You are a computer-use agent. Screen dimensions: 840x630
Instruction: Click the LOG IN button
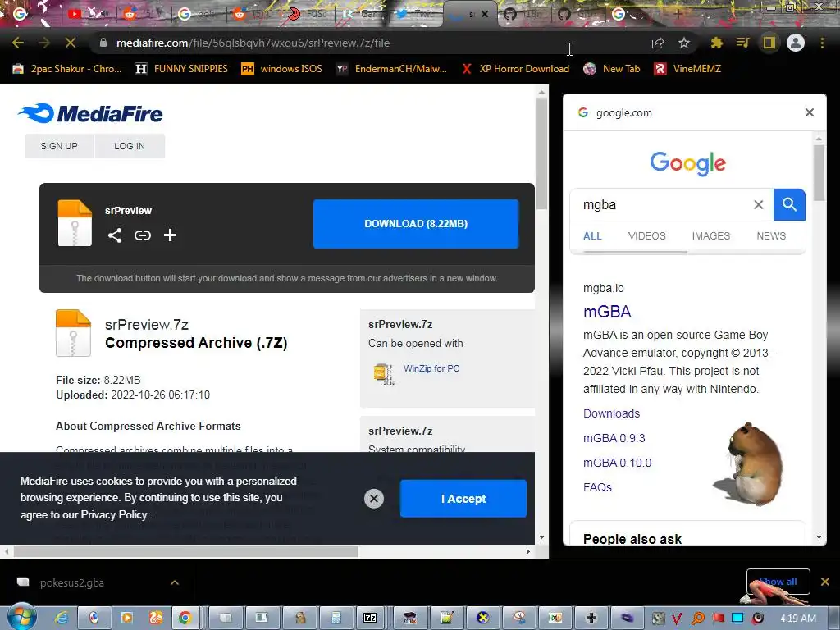tap(129, 146)
